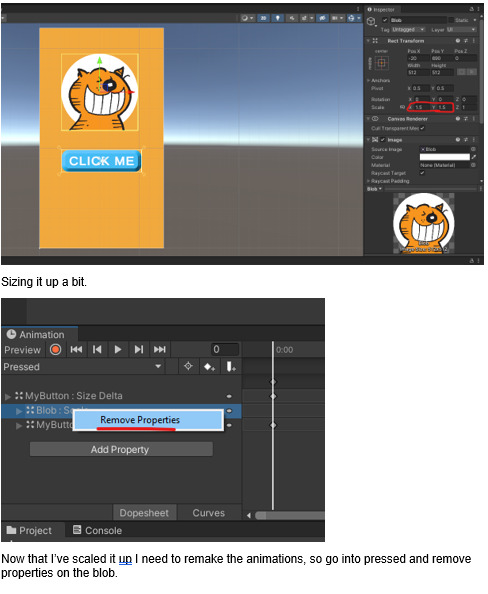Toggle the Blob object active checkbox
Viewport: 488px width, 594px height.
tap(385, 20)
